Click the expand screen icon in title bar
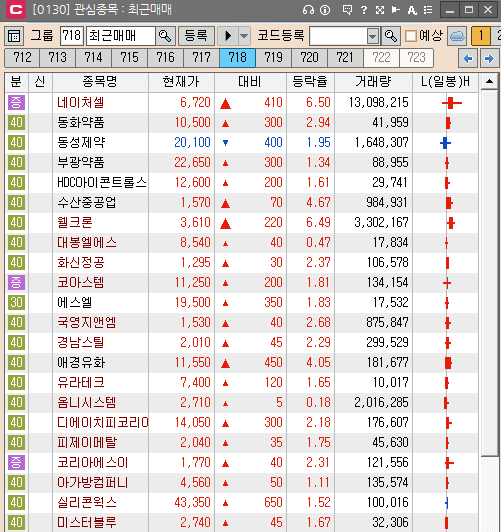The height and width of the screenshot is (532, 501). (380, 10)
